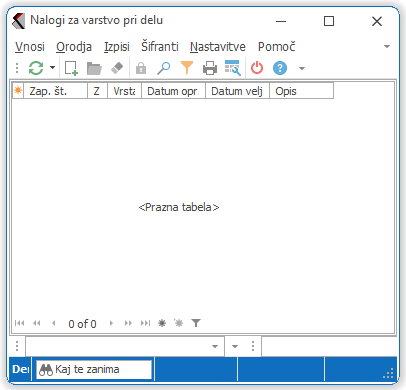Click the application logo icon in title bar
Image resolution: width=406 pixels, height=390 pixels.
(18, 21)
